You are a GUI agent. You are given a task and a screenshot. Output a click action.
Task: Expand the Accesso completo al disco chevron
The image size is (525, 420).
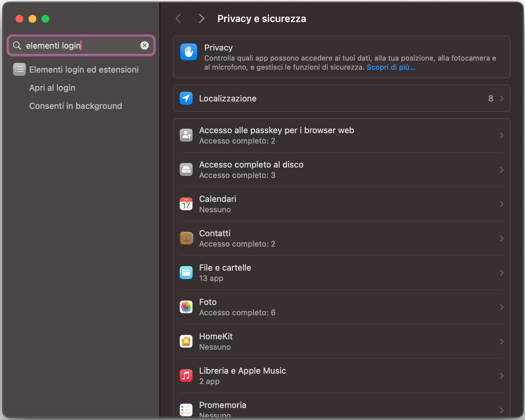pos(502,170)
